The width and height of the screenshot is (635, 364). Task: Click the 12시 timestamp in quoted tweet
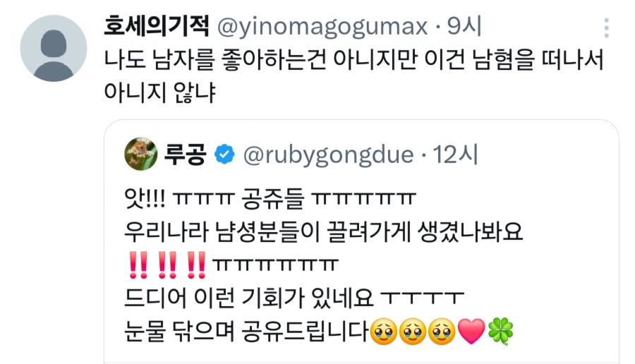(x=456, y=154)
